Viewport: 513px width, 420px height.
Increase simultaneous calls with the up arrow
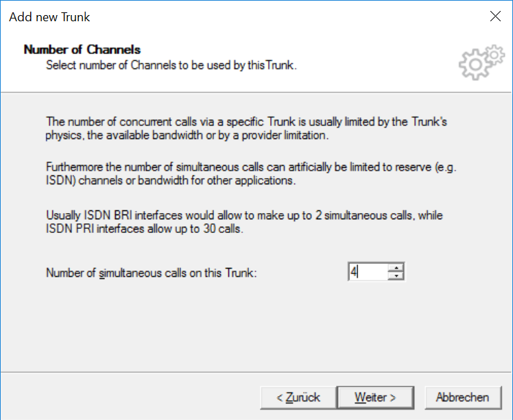396,268
